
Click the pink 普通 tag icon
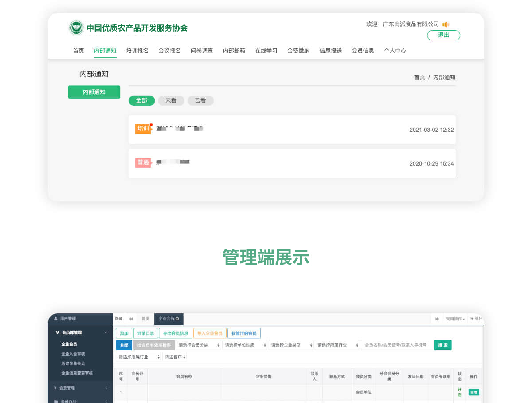pyautogui.click(x=143, y=162)
